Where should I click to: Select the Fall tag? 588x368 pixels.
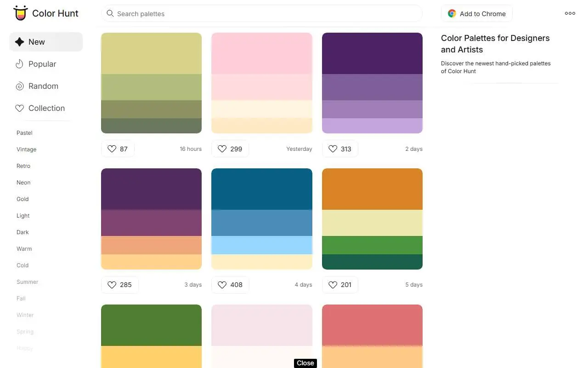coord(21,299)
